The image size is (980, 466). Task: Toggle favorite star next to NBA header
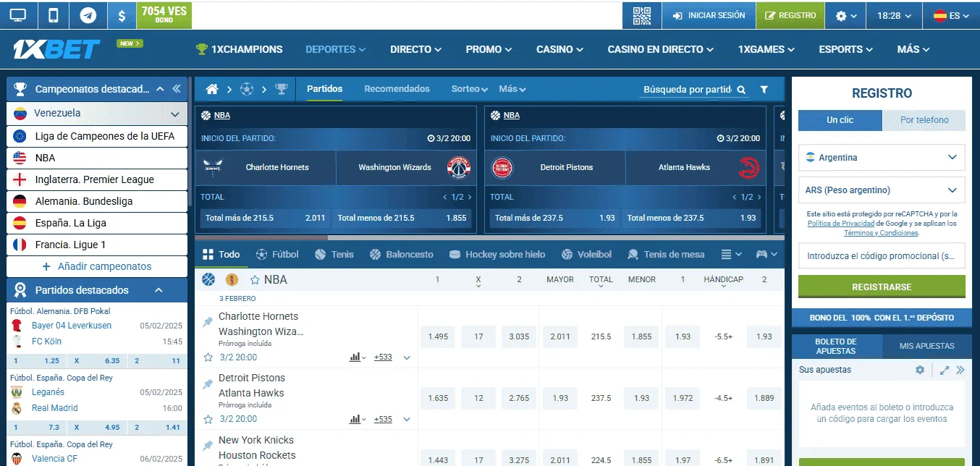tap(255, 279)
